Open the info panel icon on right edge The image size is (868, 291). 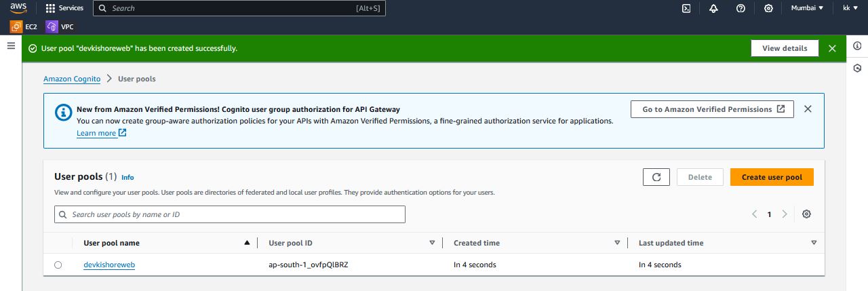pyautogui.click(x=857, y=45)
